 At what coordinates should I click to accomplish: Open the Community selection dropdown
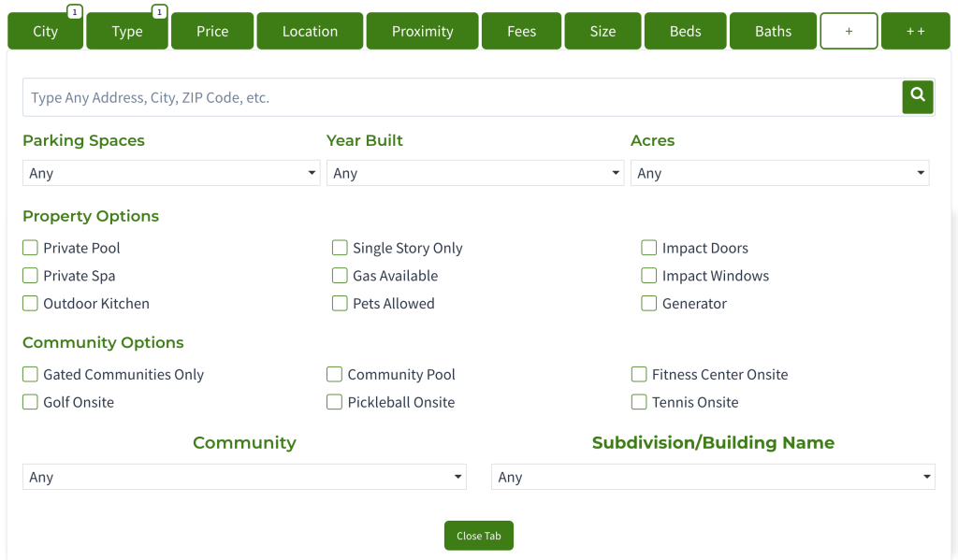click(244, 477)
